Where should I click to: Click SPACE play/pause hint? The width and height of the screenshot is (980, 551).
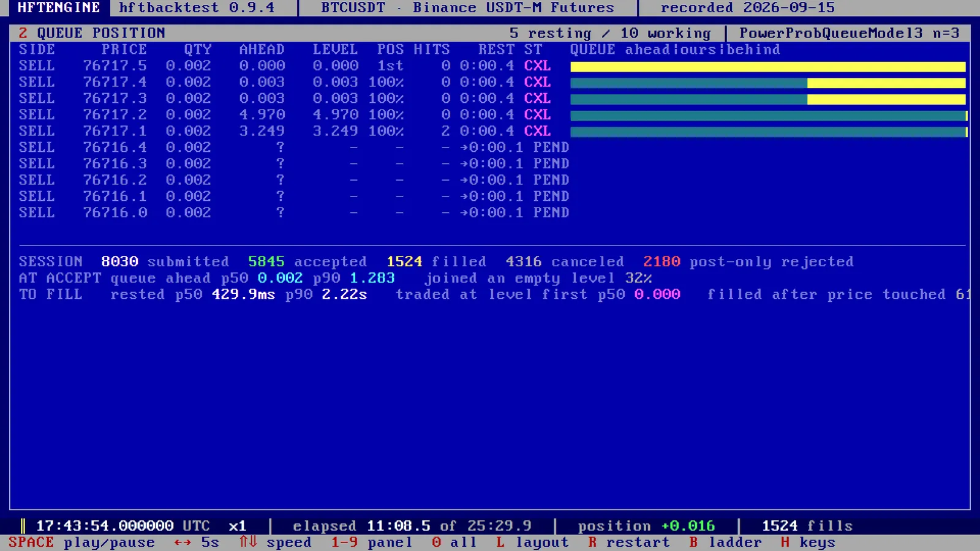tap(81, 542)
